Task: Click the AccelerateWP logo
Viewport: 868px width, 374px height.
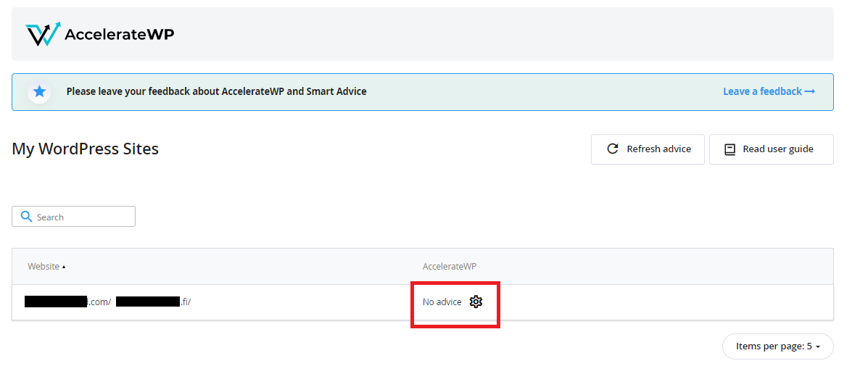Action: coord(100,34)
